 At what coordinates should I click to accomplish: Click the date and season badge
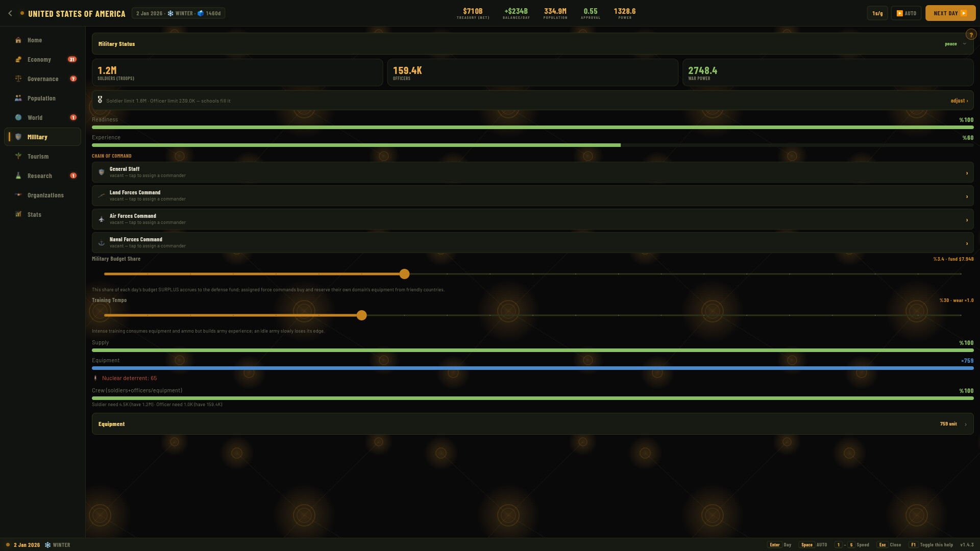(x=178, y=13)
